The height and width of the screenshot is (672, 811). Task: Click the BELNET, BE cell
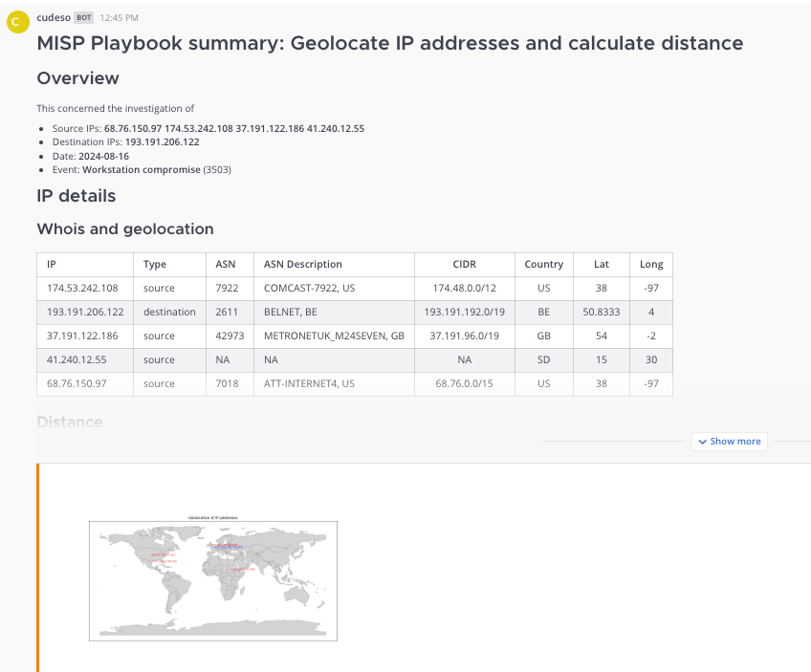click(x=334, y=313)
